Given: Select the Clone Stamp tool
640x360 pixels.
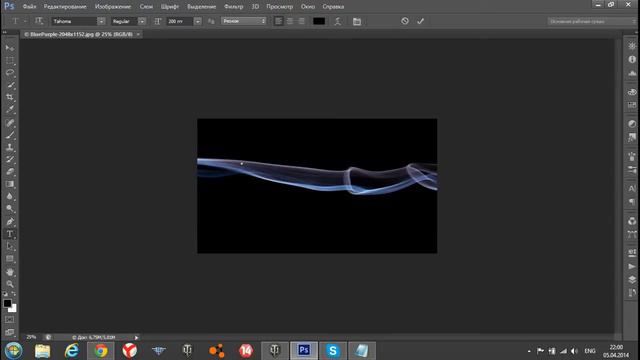Looking at the screenshot, I should (10, 147).
